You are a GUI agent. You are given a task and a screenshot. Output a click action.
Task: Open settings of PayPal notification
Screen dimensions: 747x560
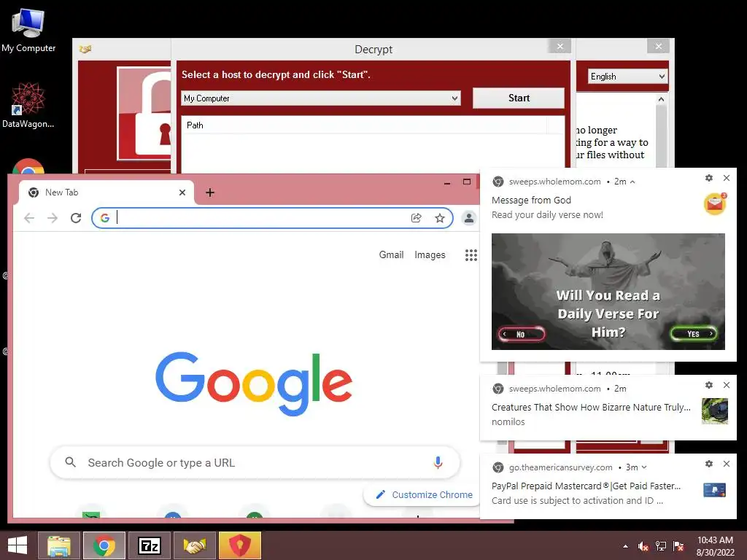pos(709,463)
